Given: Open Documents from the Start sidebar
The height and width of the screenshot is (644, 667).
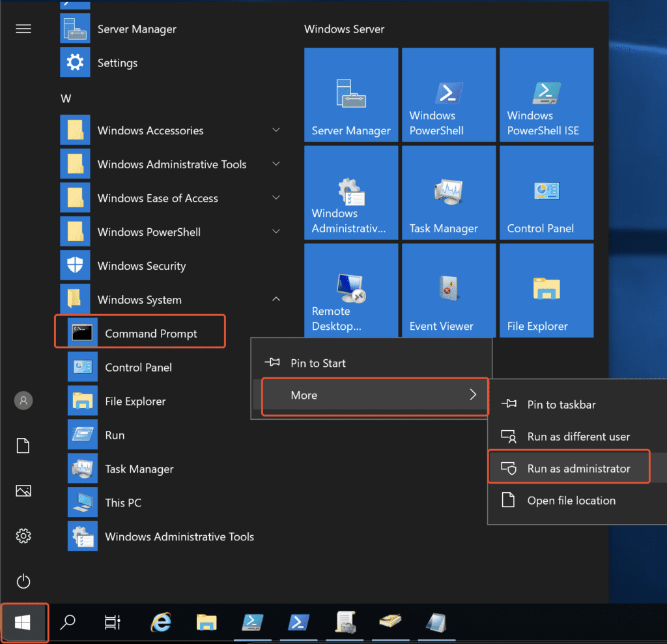Looking at the screenshot, I should (x=23, y=446).
